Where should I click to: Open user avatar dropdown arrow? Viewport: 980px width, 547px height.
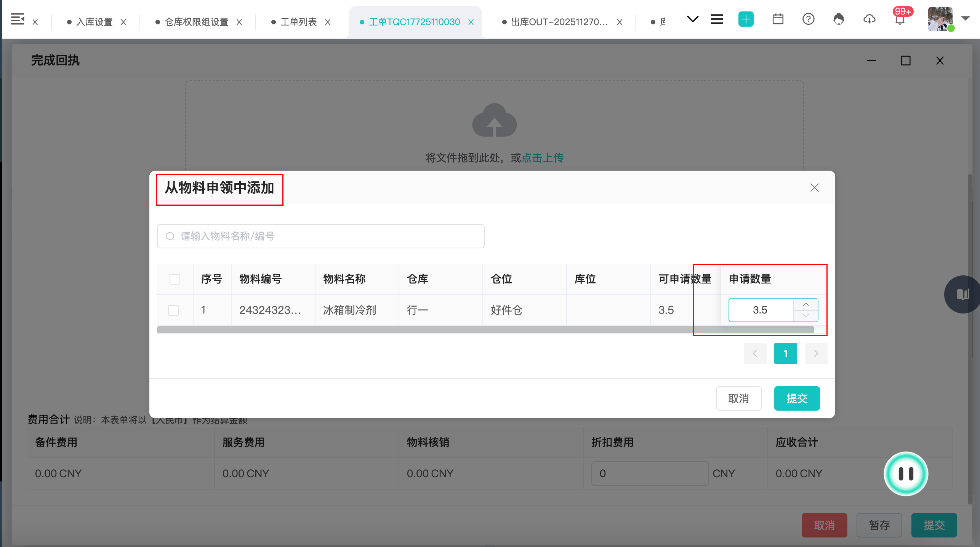pos(965,18)
